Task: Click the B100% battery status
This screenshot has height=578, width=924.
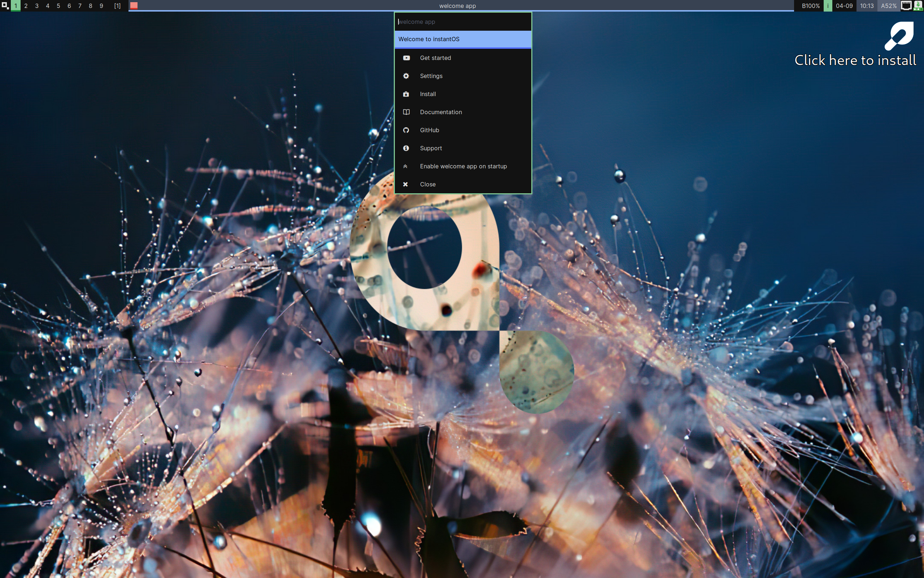Action: [x=810, y=5]
